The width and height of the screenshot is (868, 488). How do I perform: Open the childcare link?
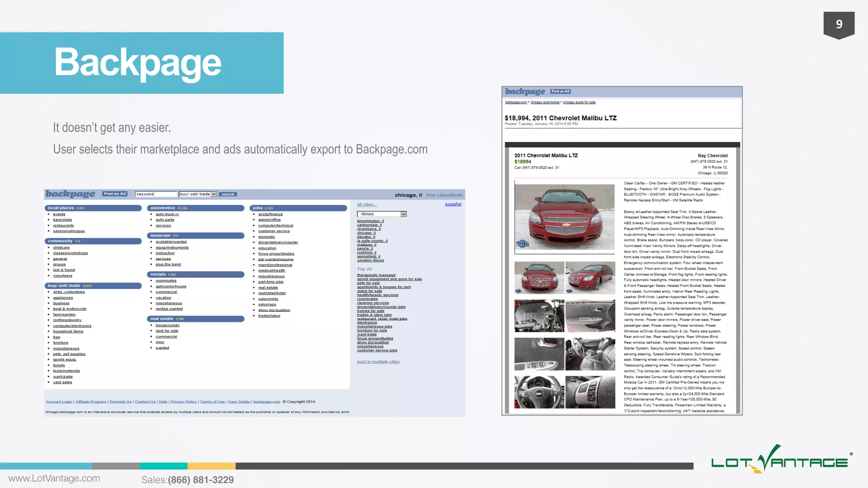pos(61,247)
